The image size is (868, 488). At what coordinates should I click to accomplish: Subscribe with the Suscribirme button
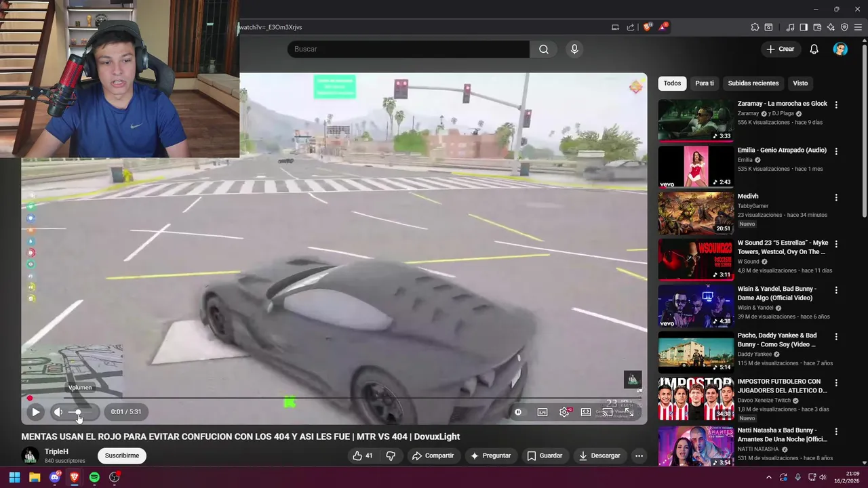pos(122,455)
